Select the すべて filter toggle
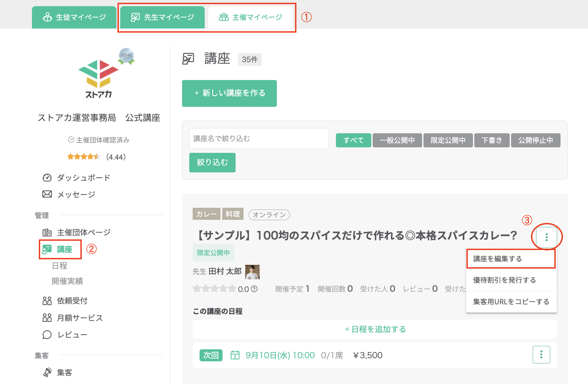The image size is (588, 384). [x=353, y=140]
